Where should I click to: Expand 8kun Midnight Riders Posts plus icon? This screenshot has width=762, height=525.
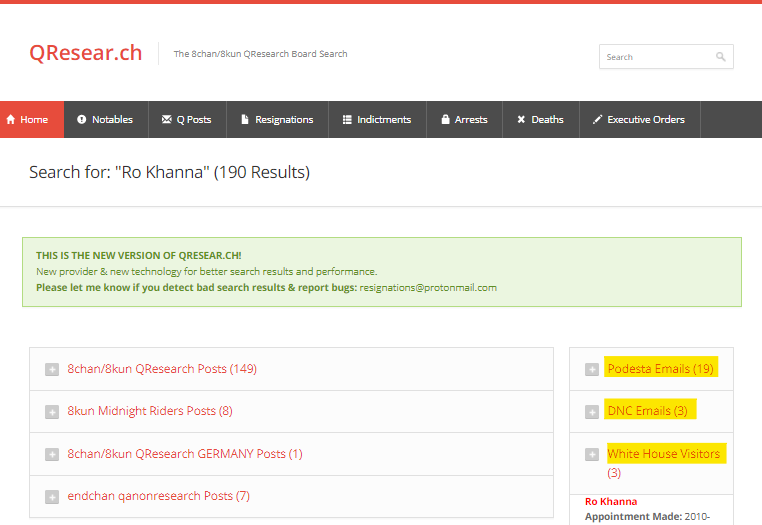click(52, 412)
